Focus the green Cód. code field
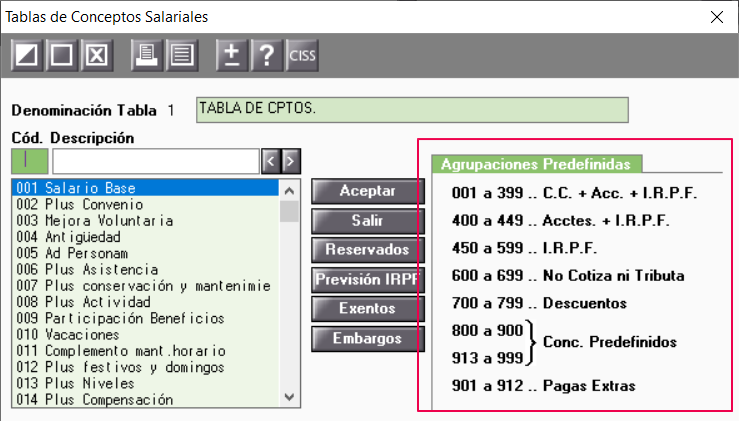739x421 pixels. 30,161
